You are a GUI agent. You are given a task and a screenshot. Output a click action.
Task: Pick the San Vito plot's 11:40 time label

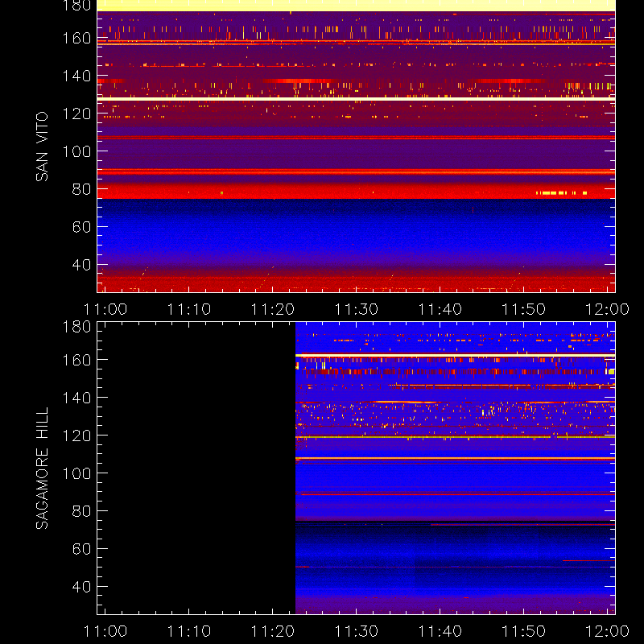pyautogui.click(x=440, y=309)
